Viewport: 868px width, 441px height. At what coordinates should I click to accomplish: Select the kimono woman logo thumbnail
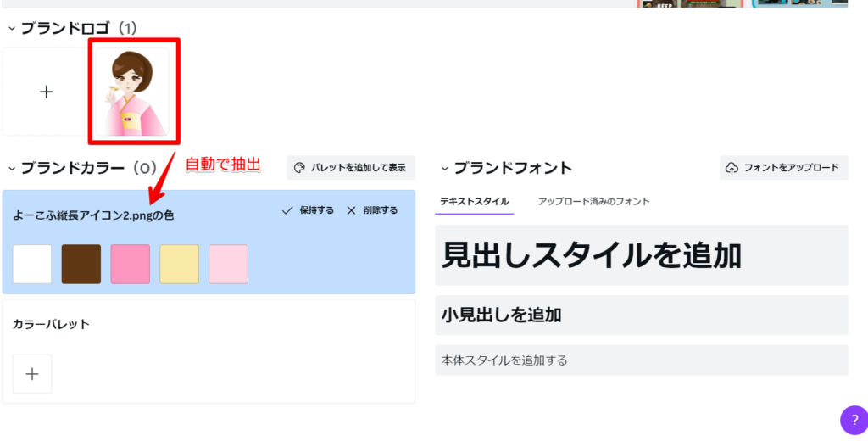(x=132, y=92)
